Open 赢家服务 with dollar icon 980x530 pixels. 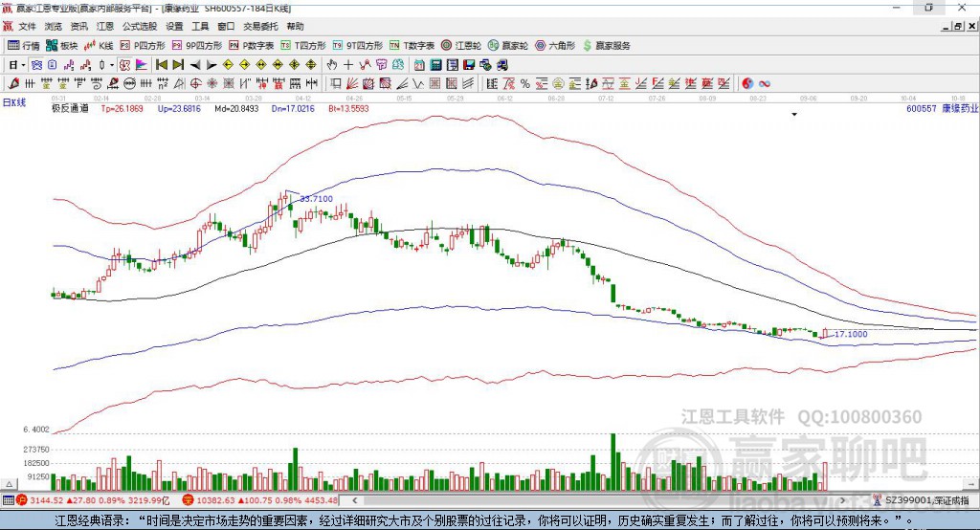(606, 46)
